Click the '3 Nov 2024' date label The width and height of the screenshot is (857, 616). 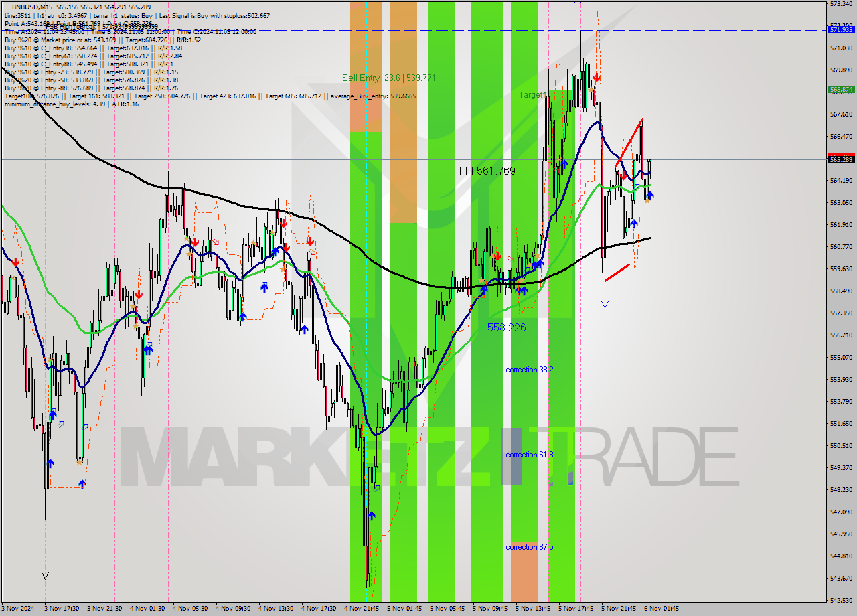pos(17,609)
